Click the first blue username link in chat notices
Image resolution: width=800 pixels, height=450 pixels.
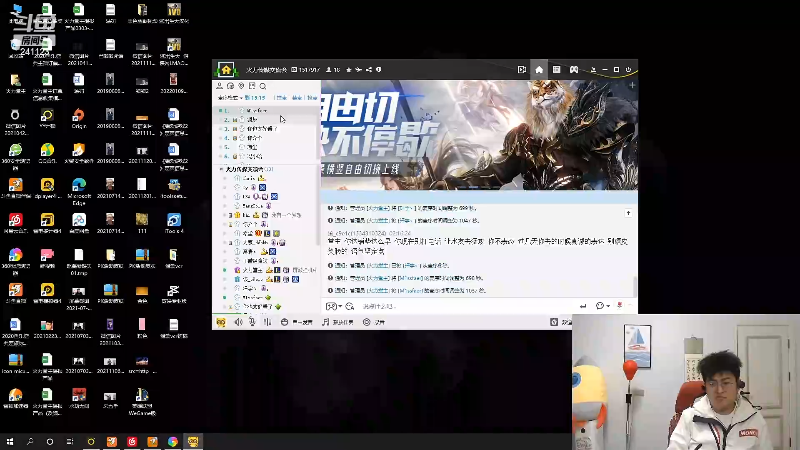pos(378,208)
